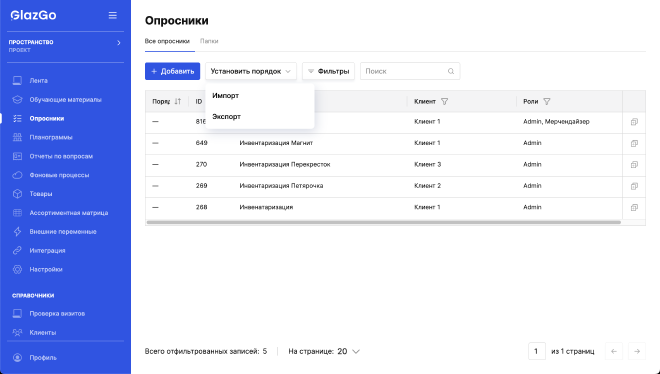660x374 pixels.
Task: Click ID cell 269
Action: [x=202, y=186]
